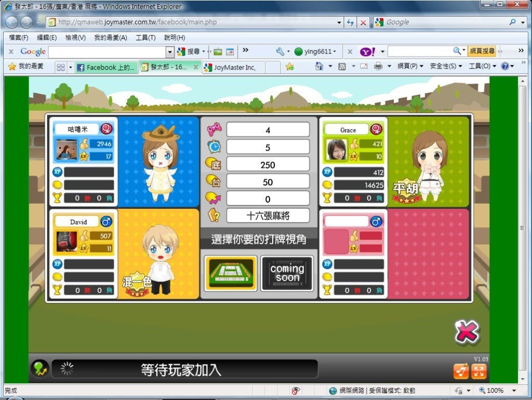The image size is (532, 400).
Task: Click Grace's gold coin icon
Action: click(327, 185)
